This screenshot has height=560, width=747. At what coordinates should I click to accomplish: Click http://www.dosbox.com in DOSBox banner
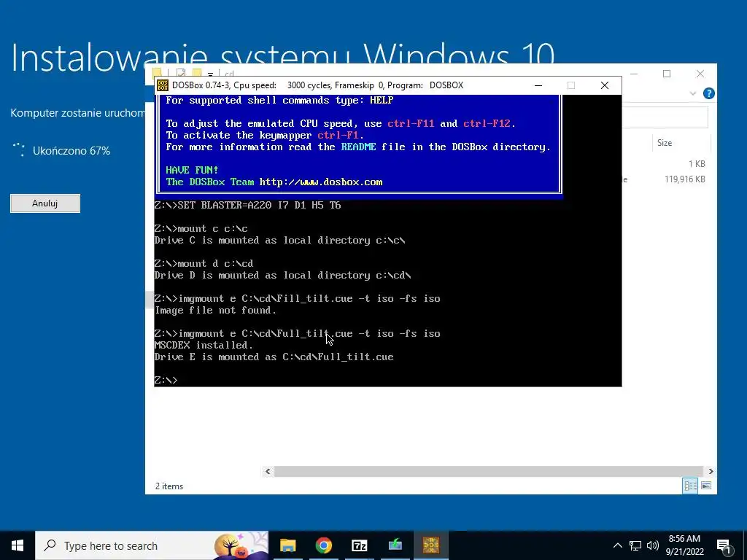[321, 182]
